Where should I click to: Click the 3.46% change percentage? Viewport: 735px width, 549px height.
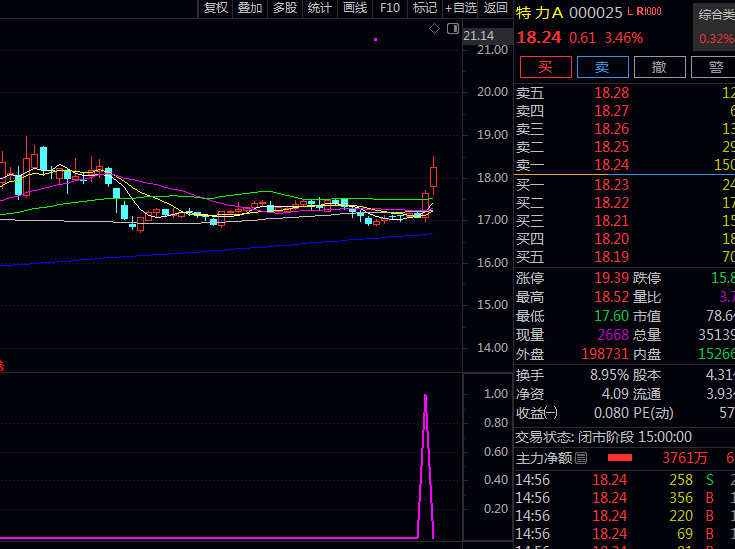(623, 38)
